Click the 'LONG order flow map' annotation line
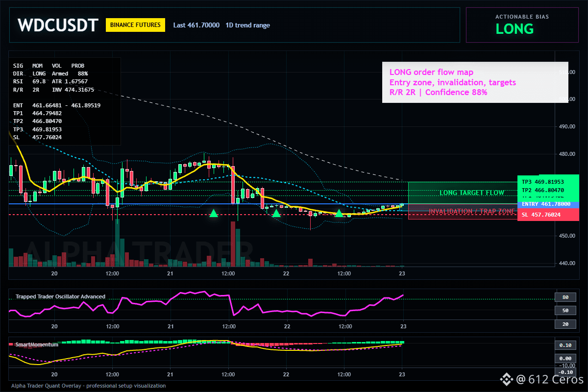Image resolution: width=588 pixels, height=392 pixels. click(x=431, y=73)
